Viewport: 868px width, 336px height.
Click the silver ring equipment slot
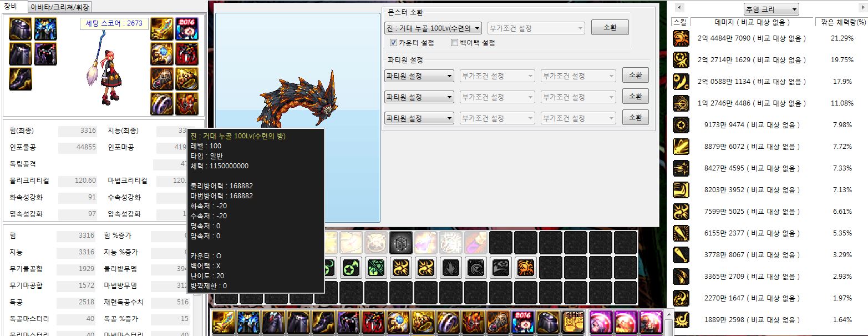(161, 104)
